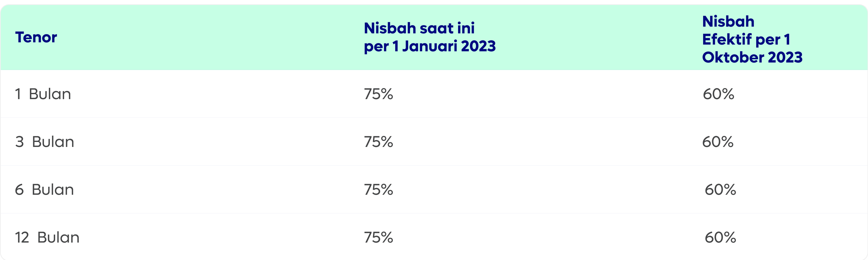This screenshot has width=868, height=260.
Task: Click the 60% value for 12 Bulan
Action: tap(720, 237)
